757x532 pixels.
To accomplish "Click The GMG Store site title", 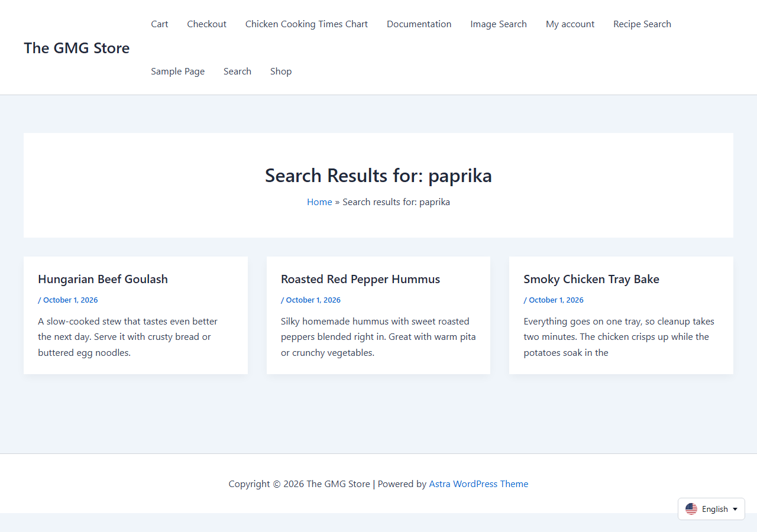I will 77,48.
